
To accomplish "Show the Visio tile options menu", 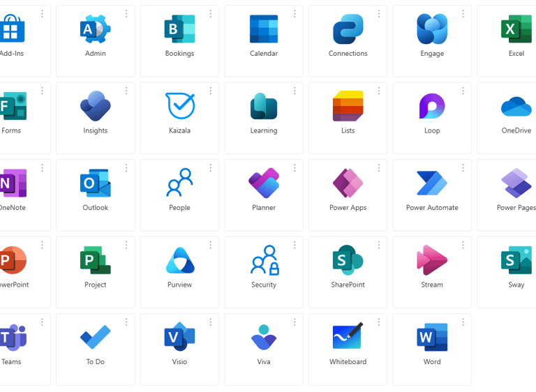I will (211, 322).
